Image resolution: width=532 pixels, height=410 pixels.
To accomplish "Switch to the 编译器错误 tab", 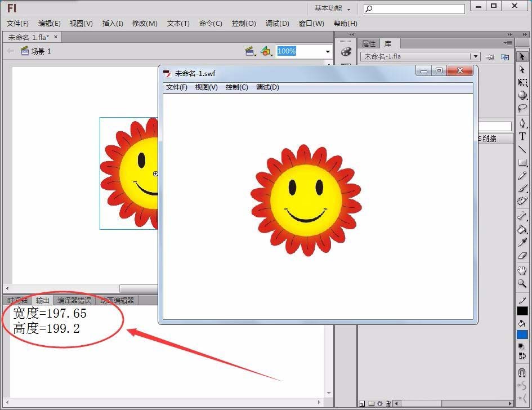I will [x=74, y=300].
